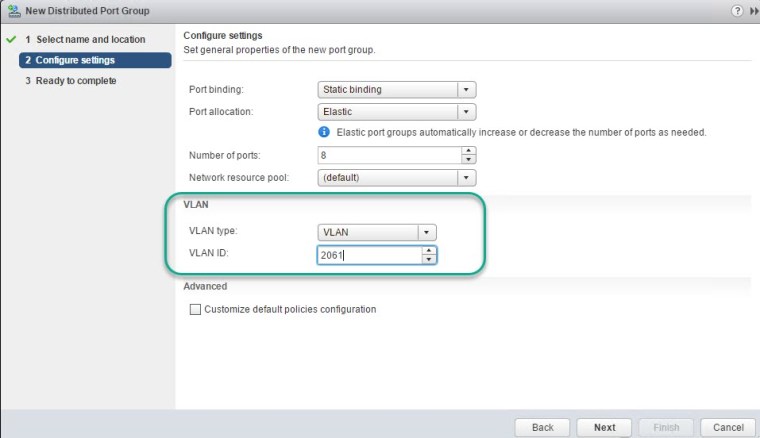
Task: Decrease VLAN ID with down arrow
Action: (x=429, y=260)
